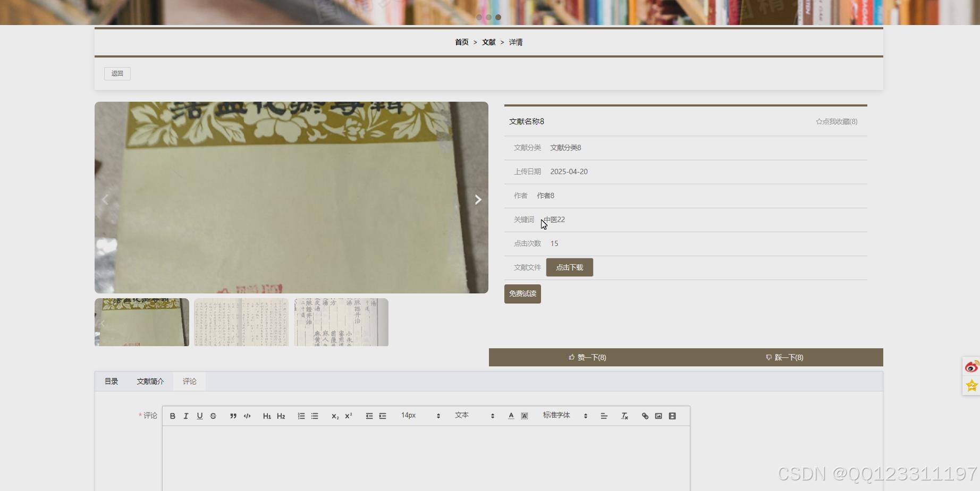Insert a blockquote in the comment

tap(233, 416)
